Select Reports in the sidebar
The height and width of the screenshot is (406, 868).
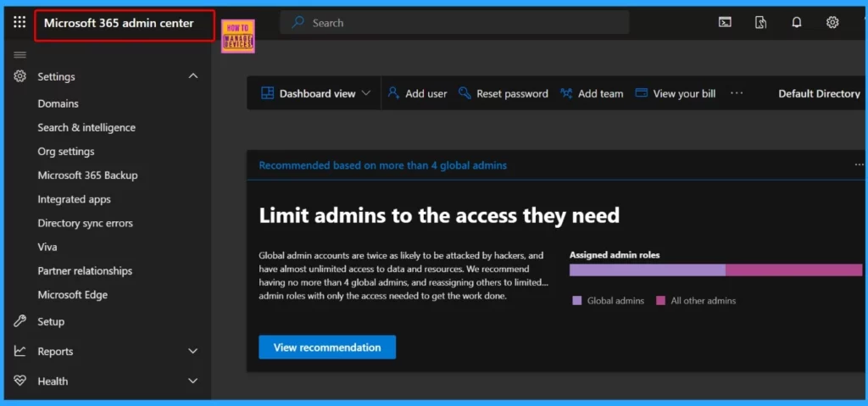click(55, 352)
